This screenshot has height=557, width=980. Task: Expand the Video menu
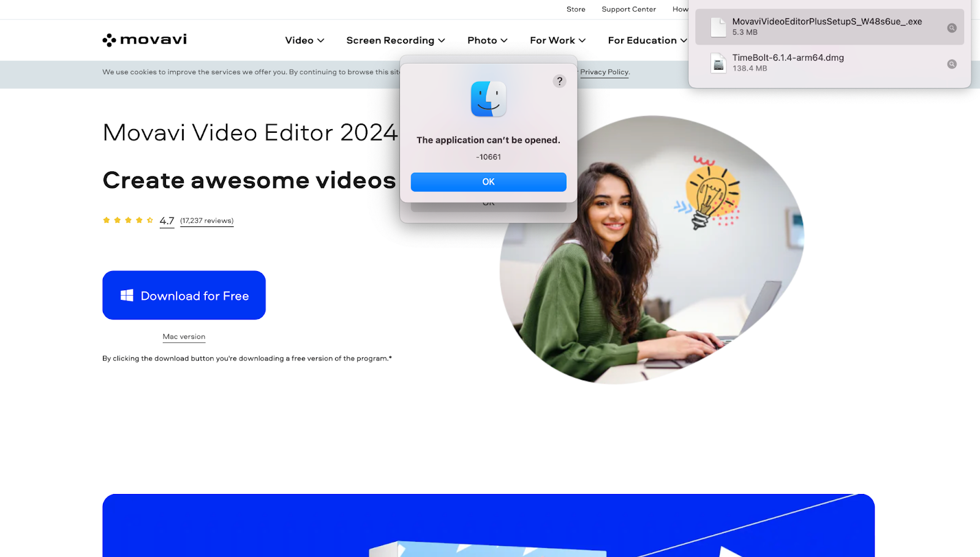[x=304, y=40]
